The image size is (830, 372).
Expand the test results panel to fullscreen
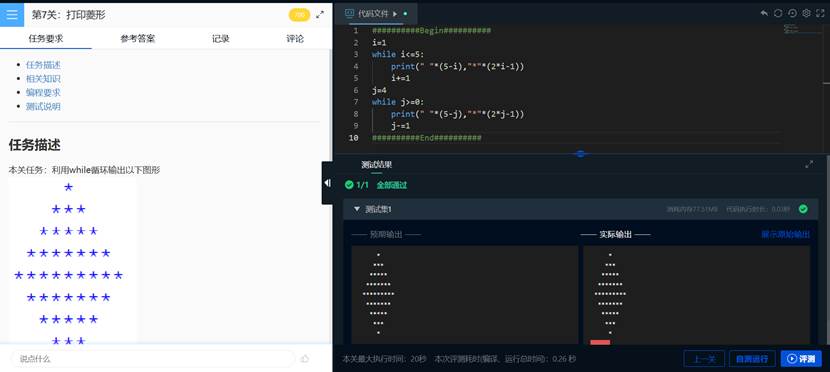[x=809, y=164]
